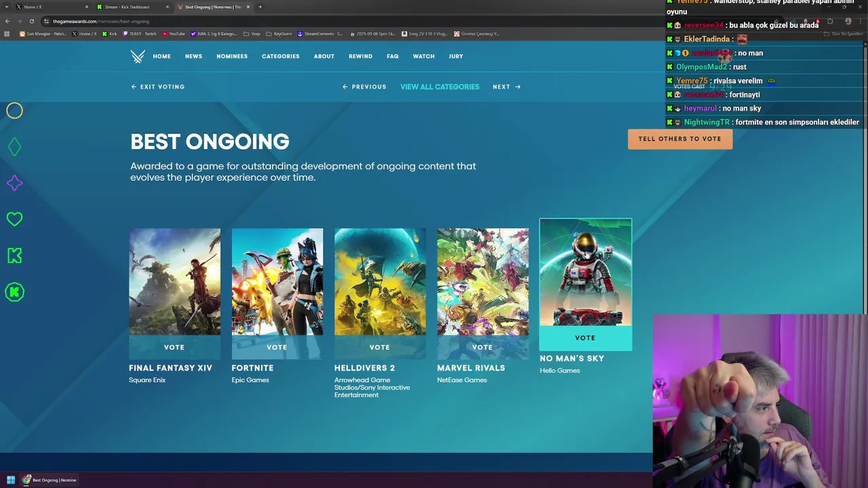
Task: Click the Epic Games developer text
Action: point(250,380)
